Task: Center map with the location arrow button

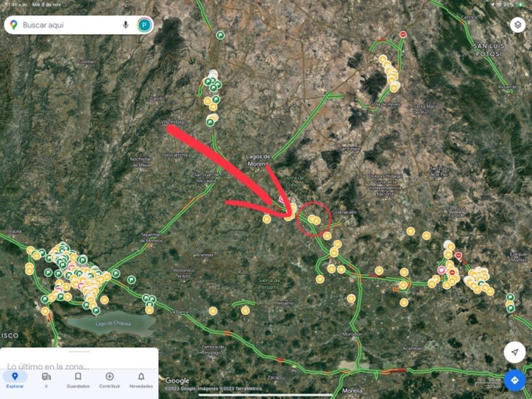Action: pos(514,352)
